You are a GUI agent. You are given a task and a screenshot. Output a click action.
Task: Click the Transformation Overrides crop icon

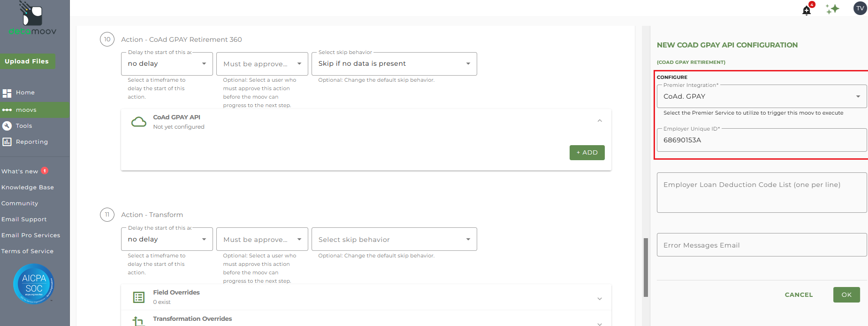point(138,321)
